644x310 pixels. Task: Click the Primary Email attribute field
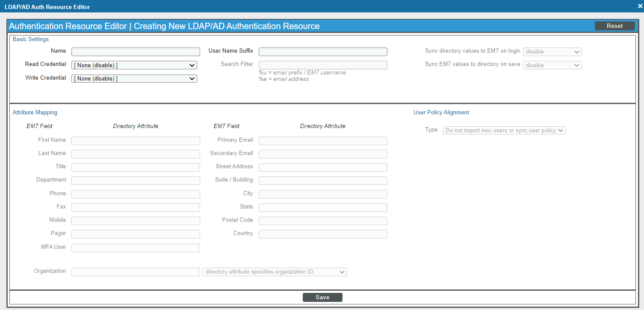pos(323,141)
